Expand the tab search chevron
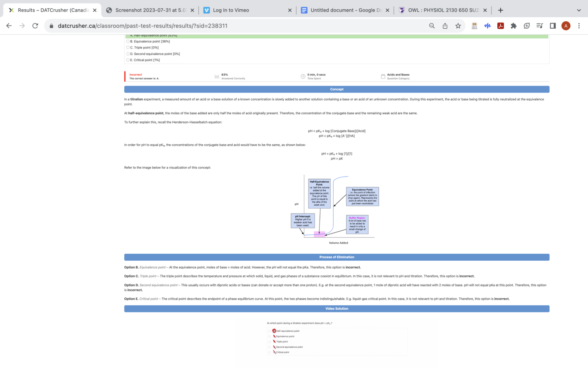 (579, 10)
